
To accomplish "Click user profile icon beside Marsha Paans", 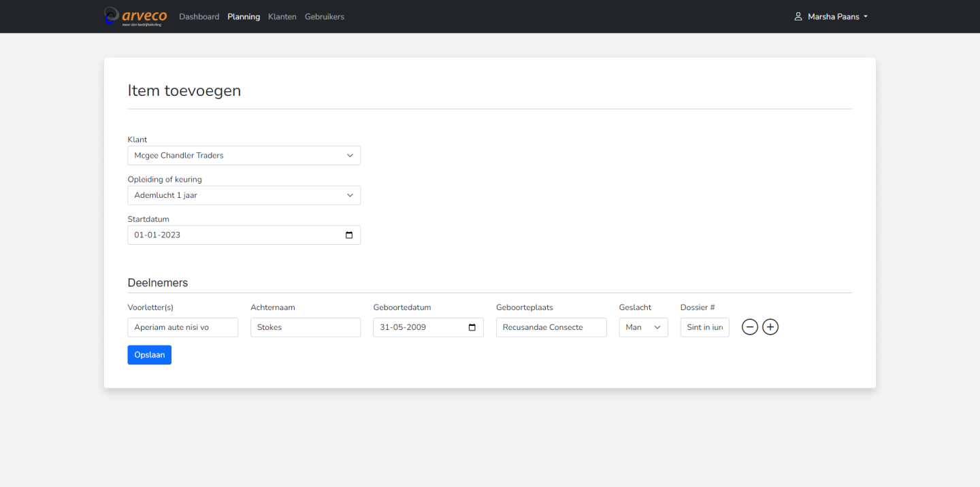I will 798,17.
